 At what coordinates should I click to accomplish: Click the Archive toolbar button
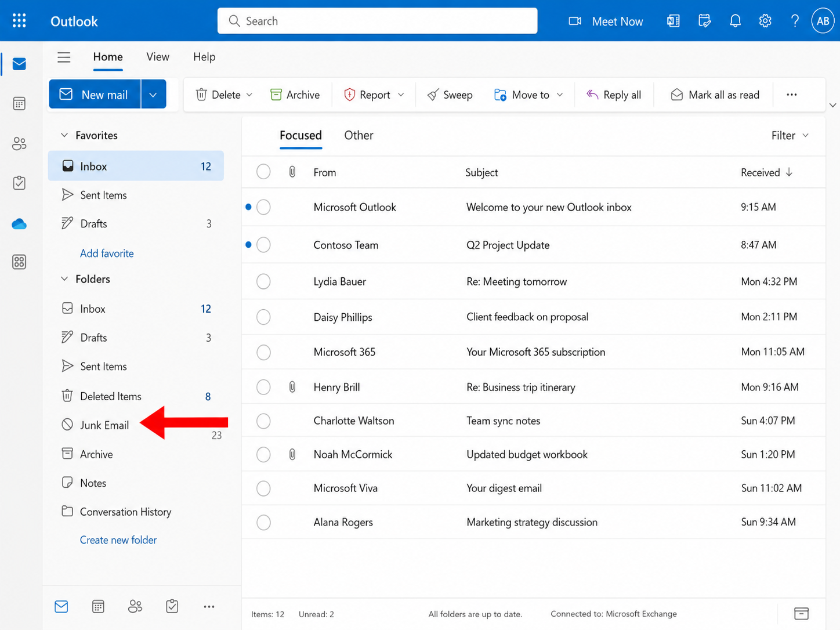pos(295,95)
